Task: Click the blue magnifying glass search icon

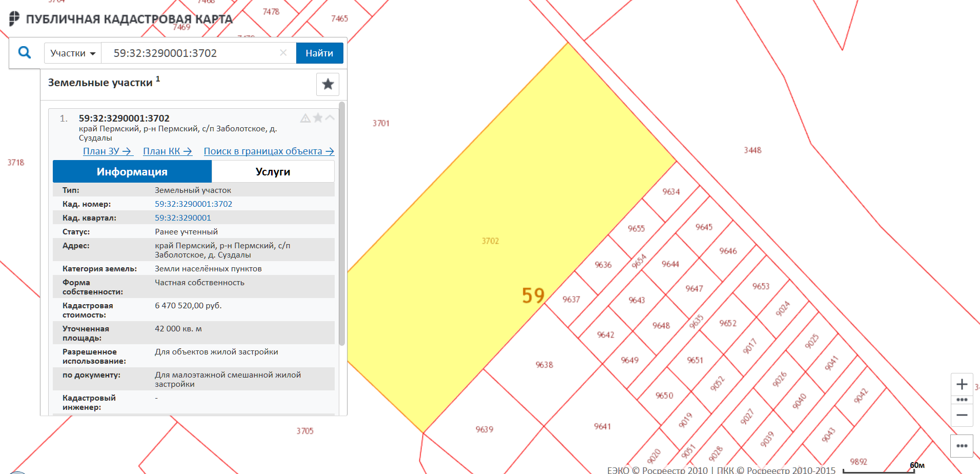Action: click(24, 52)
